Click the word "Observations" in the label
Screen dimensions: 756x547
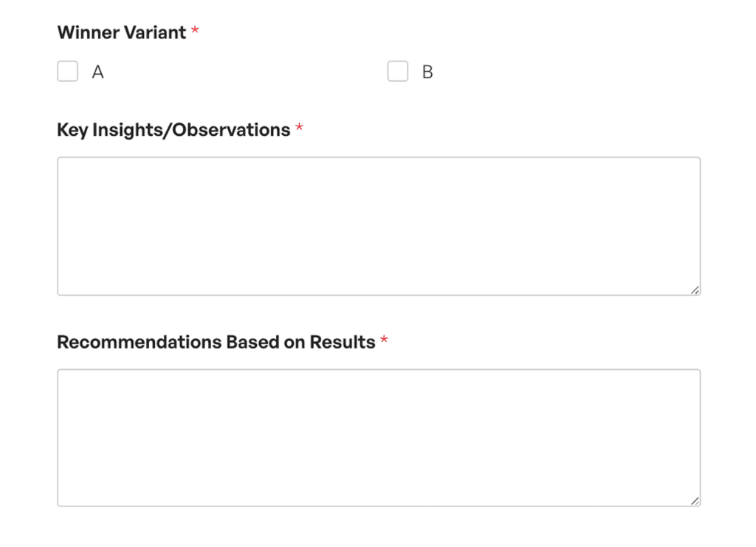[231, 130]
